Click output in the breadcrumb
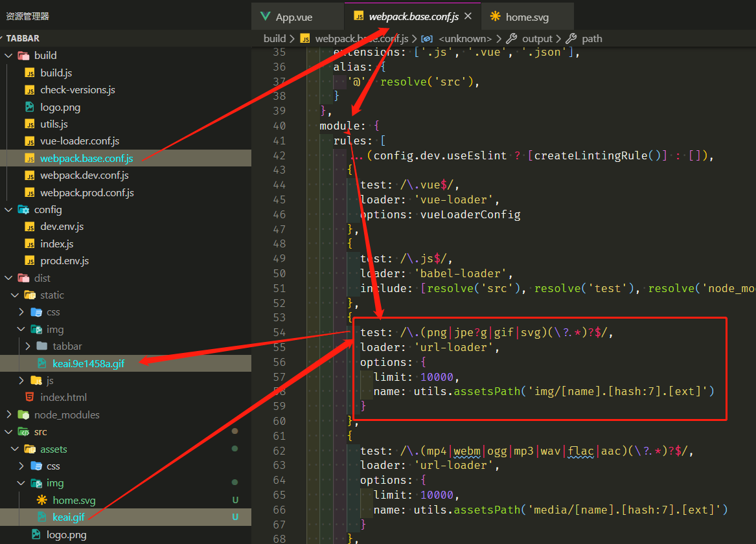Image resolution: width=756 pixels, height=544 pixels. 537,39
